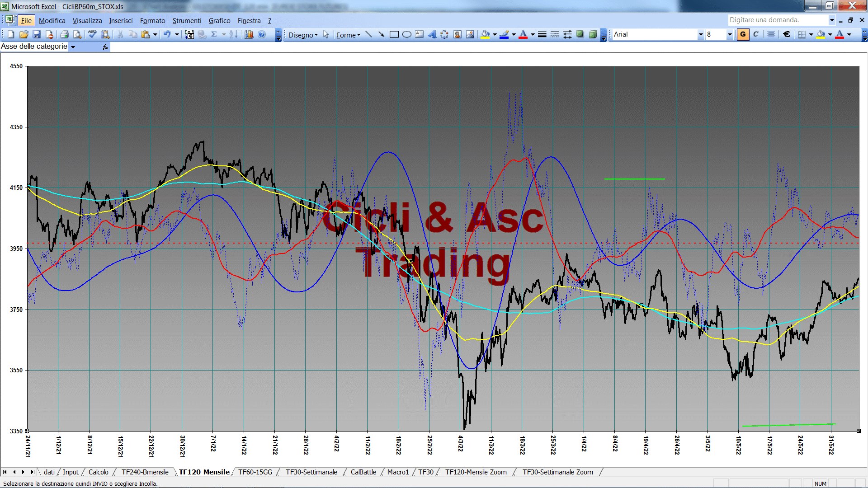868x488 pixels.
Task: Switch to the CalBattle sheet tab
Action: pos(363,472)
